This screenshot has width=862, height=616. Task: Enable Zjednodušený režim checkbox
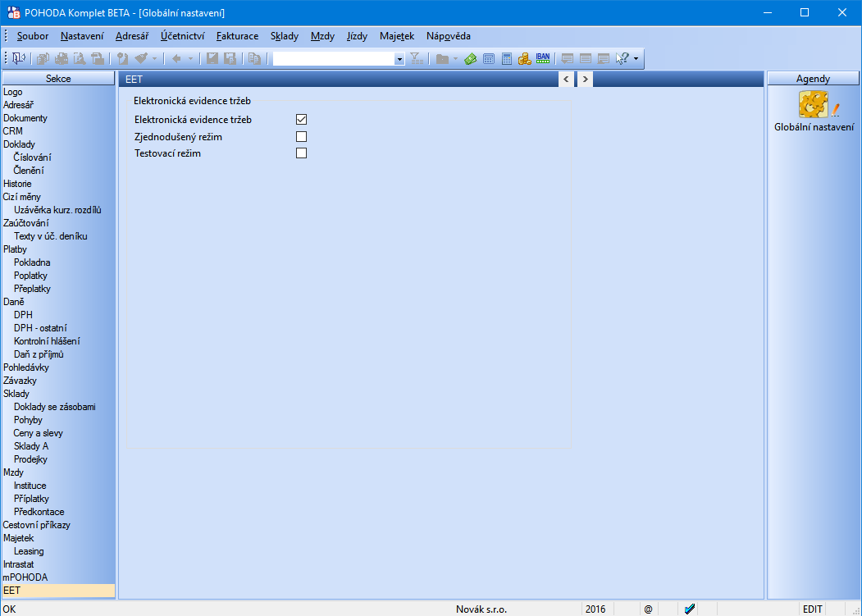click(301, 136)
